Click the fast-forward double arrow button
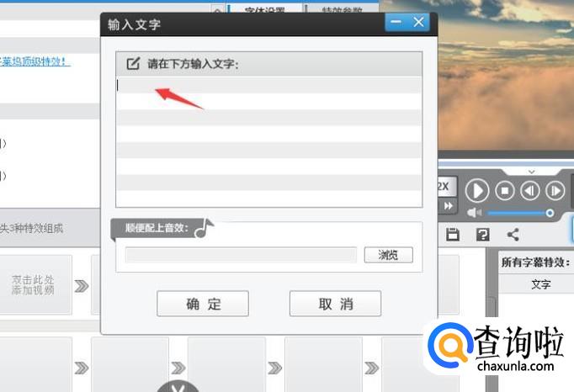 coord(448,206)
